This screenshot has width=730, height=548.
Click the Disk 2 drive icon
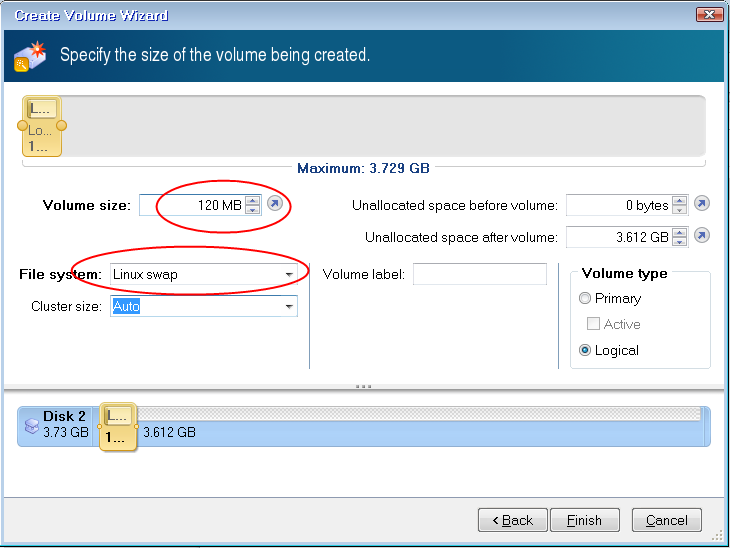click(x=32, y=426)
